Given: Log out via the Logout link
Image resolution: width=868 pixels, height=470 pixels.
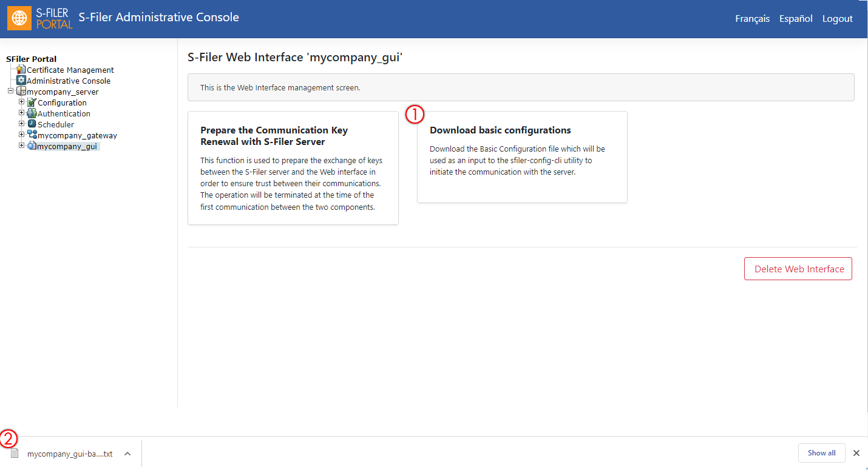Looking at the screenshot, I should (x=838, y=19).
